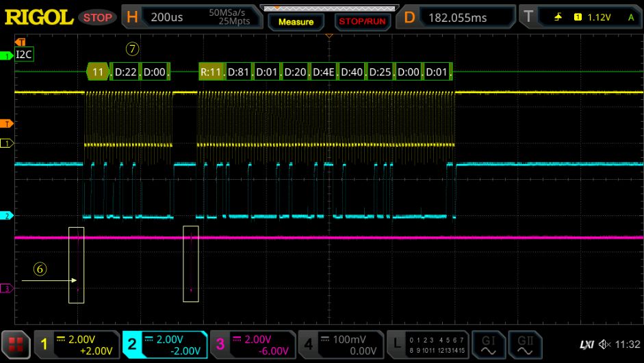Click the trigger rising edge slope icon
The width and height of the screenshot is (644, 363).
coord(558,17)
